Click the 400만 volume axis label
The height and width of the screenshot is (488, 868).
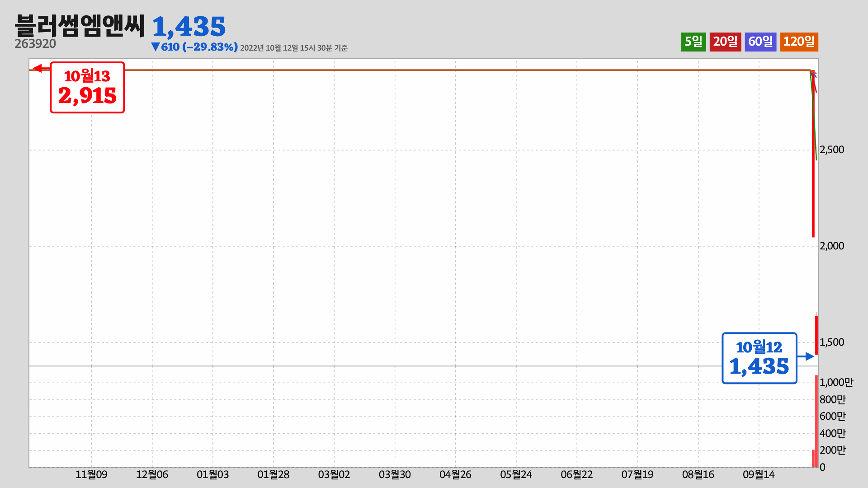[833, 434]
